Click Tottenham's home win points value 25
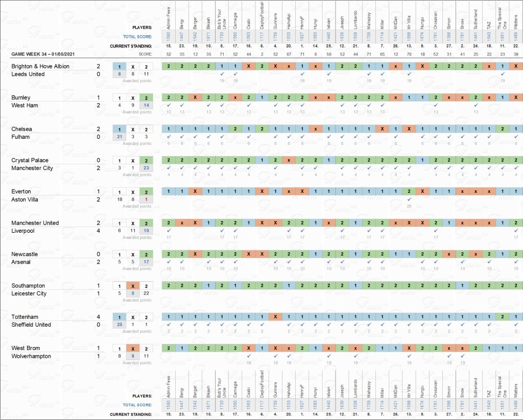Image resolution: width=523 pixels, height=420 pixels. [120, 325]
